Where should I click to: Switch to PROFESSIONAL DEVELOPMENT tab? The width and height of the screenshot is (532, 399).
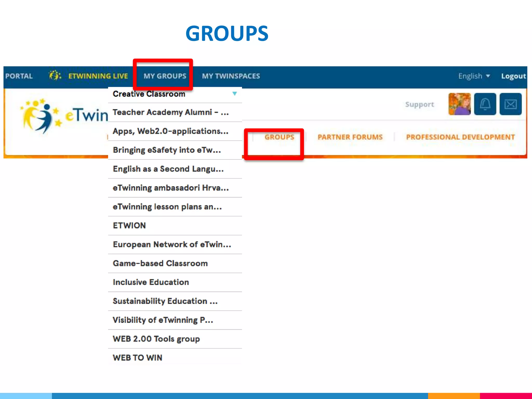[460, 137]
